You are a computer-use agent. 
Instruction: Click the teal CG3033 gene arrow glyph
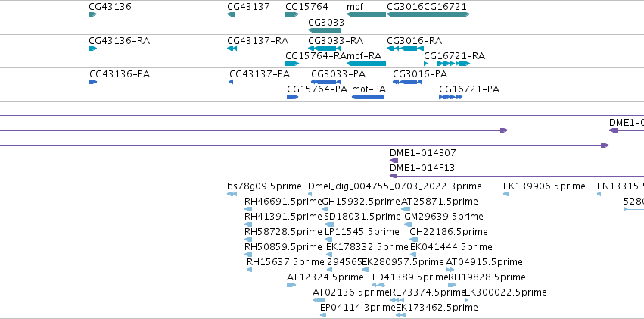coord(324,30)
